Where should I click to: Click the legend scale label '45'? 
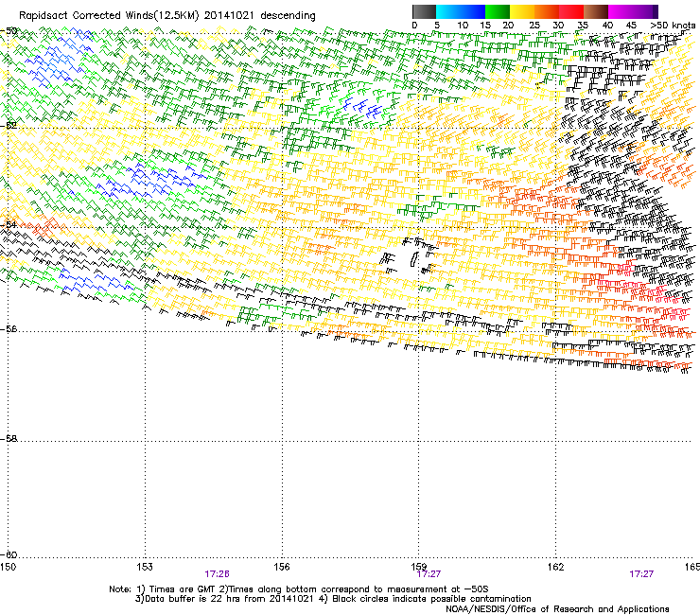630,26
